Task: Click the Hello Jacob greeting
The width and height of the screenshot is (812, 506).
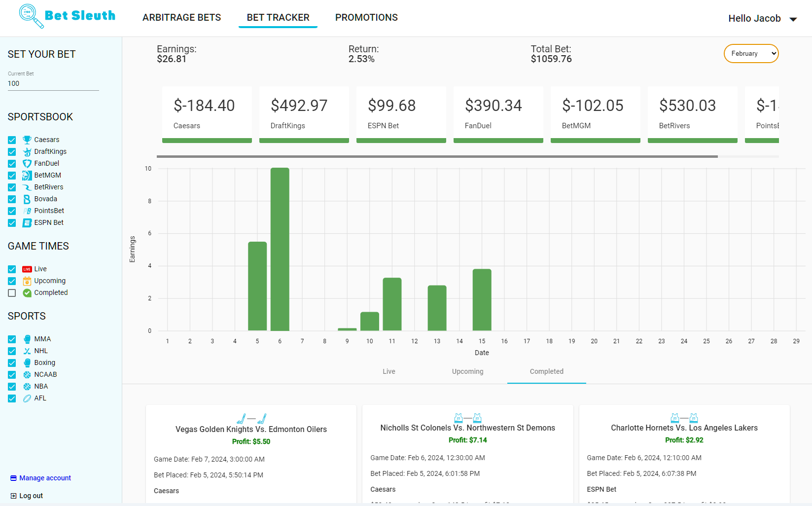Action: (754, 18)
